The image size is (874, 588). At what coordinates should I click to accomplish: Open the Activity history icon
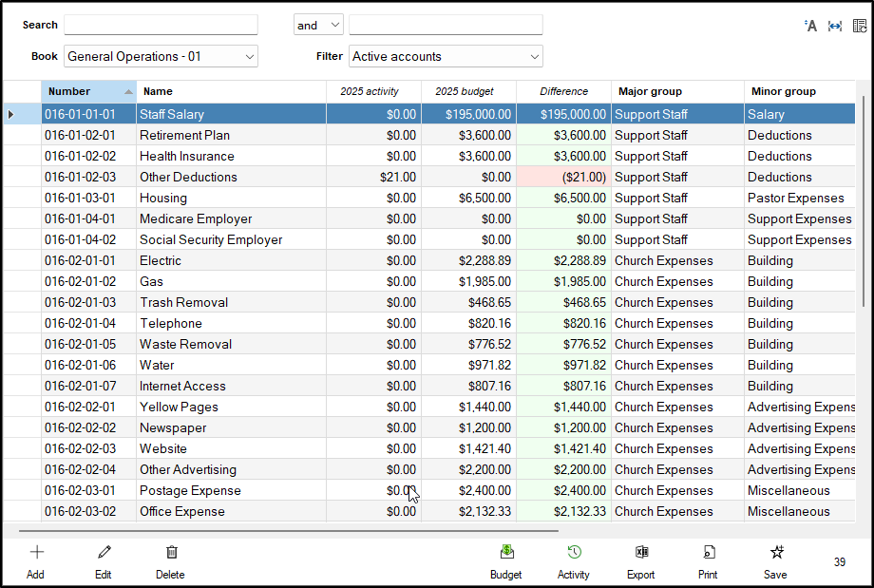pyautogui.click(x=574, y=553)
